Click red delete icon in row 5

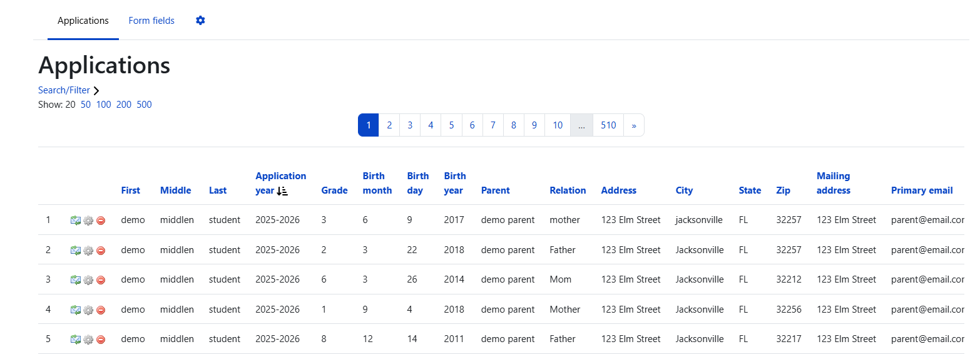[101, 340]
